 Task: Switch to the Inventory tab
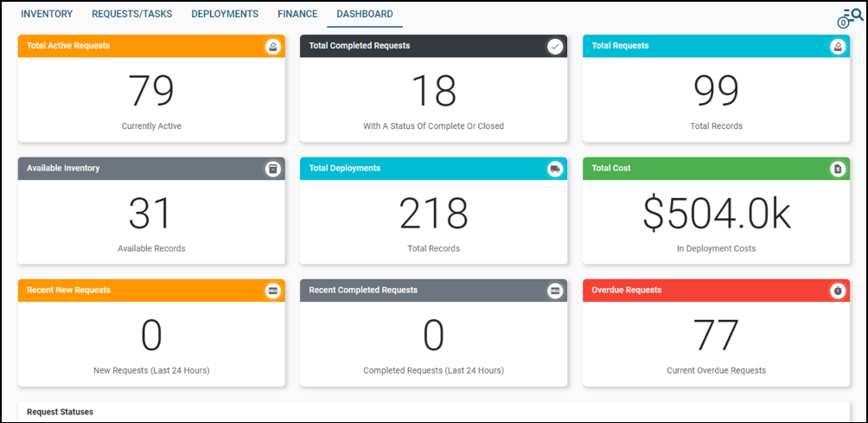point(47,15)
